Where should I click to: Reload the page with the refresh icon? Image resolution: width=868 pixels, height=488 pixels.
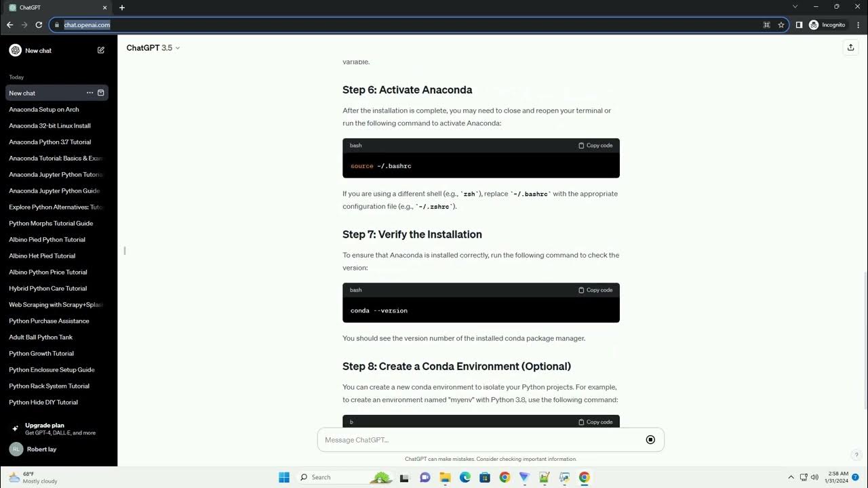(x=39, y=24)
